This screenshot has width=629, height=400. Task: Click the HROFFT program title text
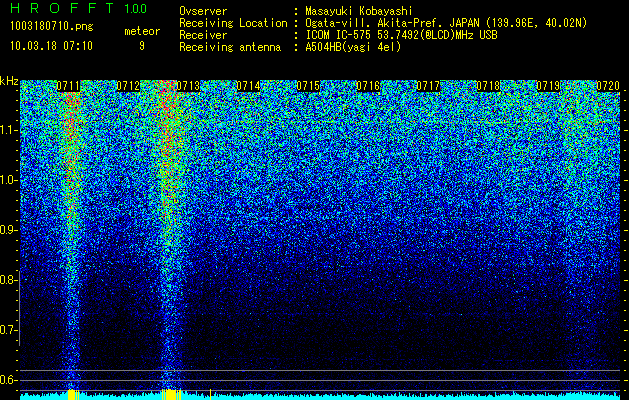63,8
